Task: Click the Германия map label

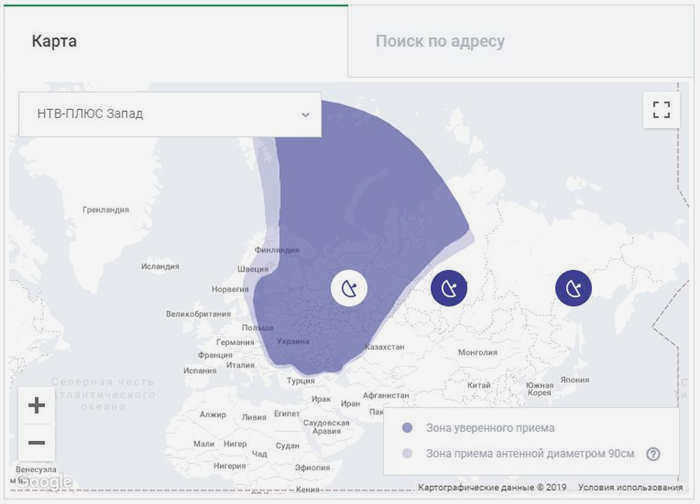Action: click(x=235, y=342)
